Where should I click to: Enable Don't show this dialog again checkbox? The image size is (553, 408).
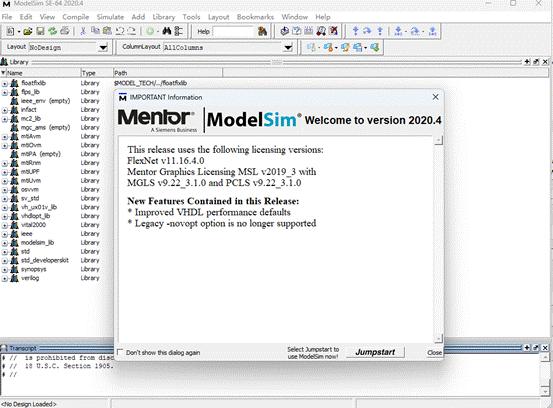pos(120,352)
